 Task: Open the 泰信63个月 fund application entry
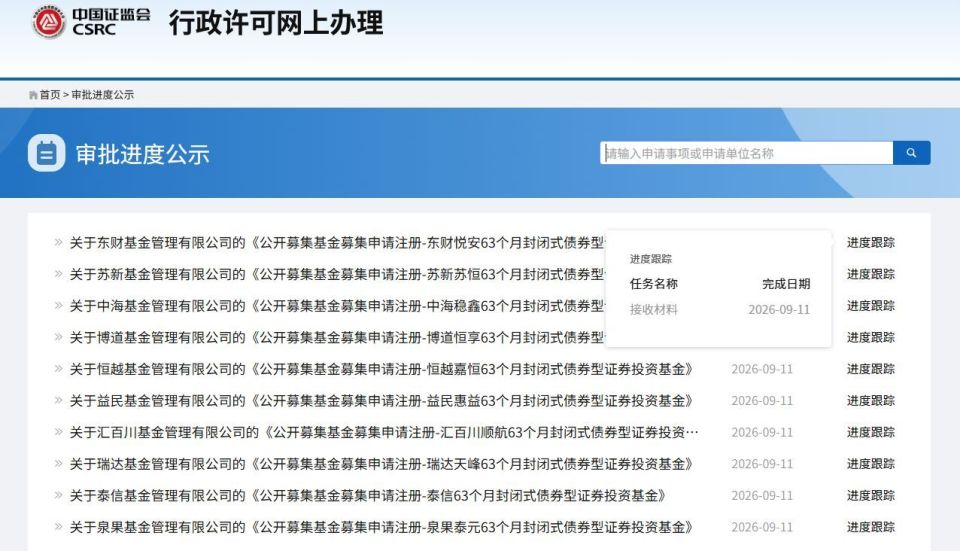[368, 496]
